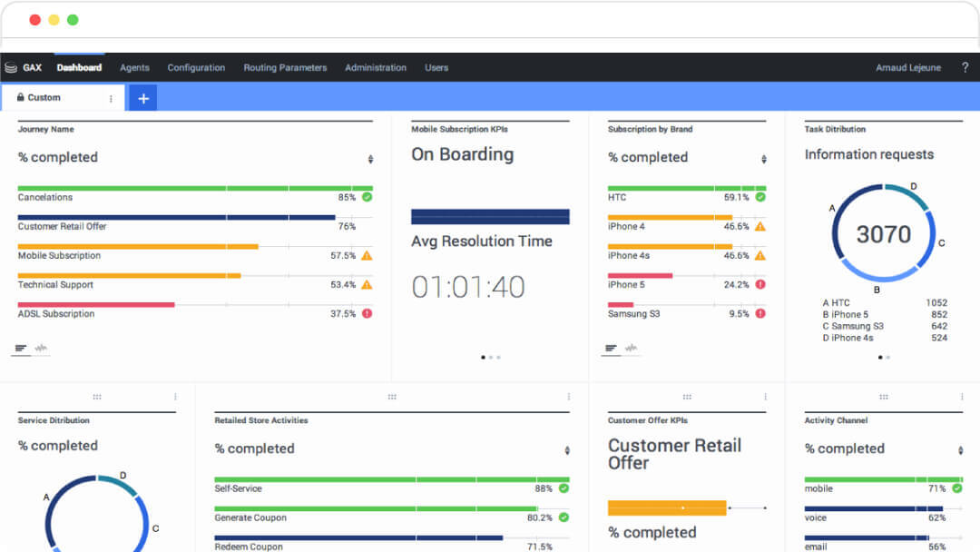The height and width of the screenshot is (552, 980).
Task: Select second page dot in Mobile Subscription KPIs
Action: [491, 358]
